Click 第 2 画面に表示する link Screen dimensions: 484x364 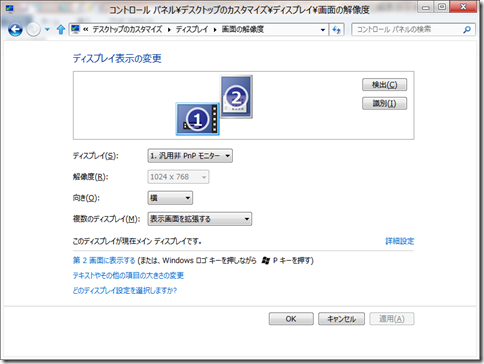click(x=104, y=260)
